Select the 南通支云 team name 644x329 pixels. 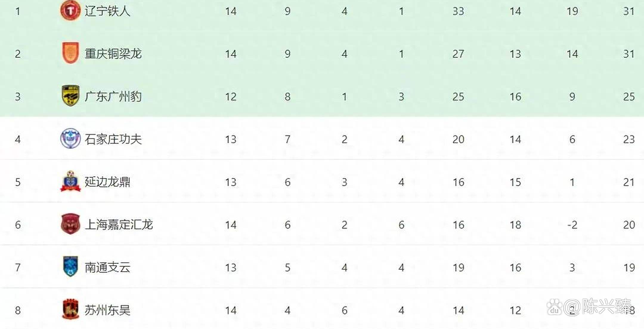tap(107, 267)
